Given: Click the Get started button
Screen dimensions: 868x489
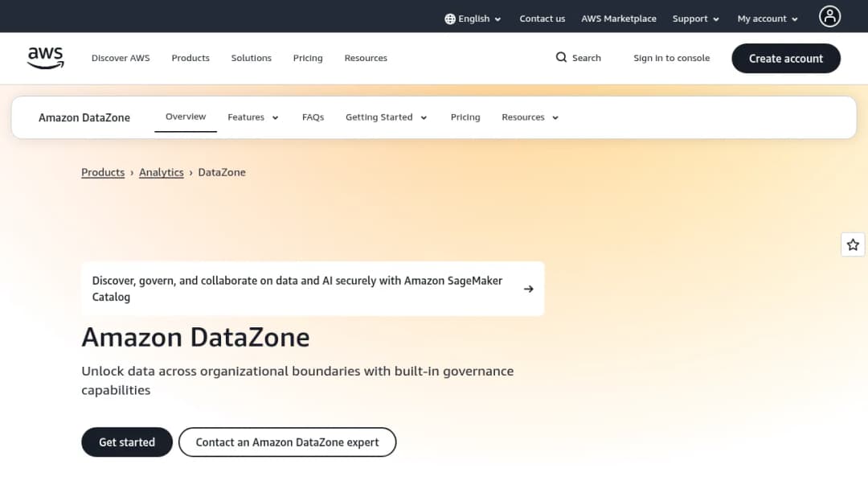Looking at the screenshot, I should [127, 442].
